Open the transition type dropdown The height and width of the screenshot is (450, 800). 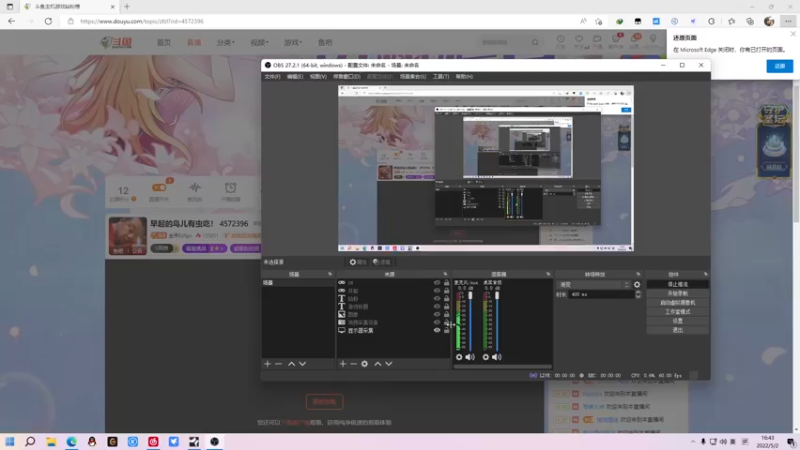(x=595, y=285)
